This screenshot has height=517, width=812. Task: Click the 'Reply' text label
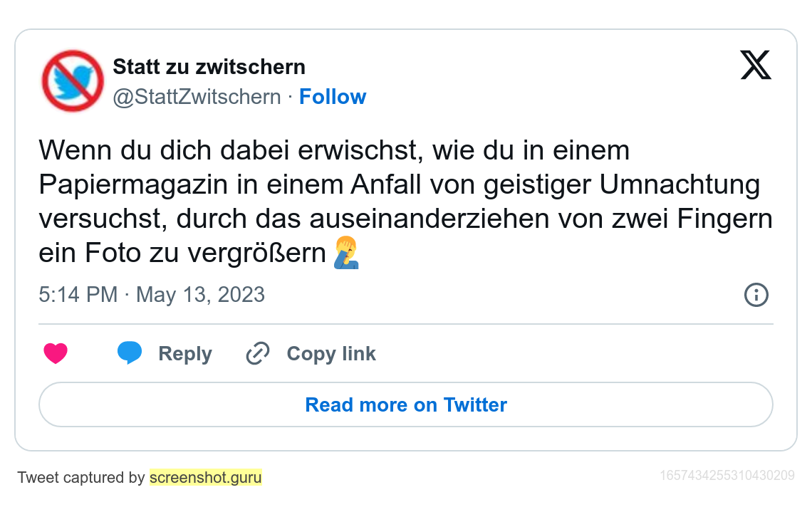(185, 354)
